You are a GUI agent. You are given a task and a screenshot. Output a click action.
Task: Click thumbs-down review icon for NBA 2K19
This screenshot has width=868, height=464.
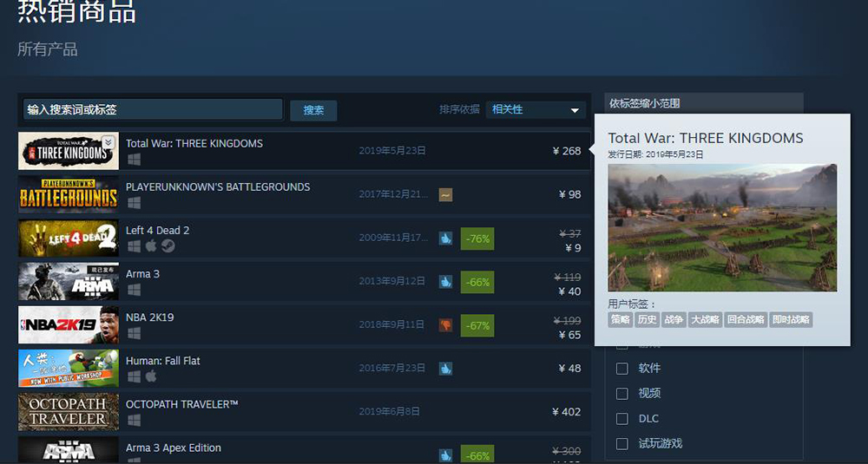tap(445, 325)
